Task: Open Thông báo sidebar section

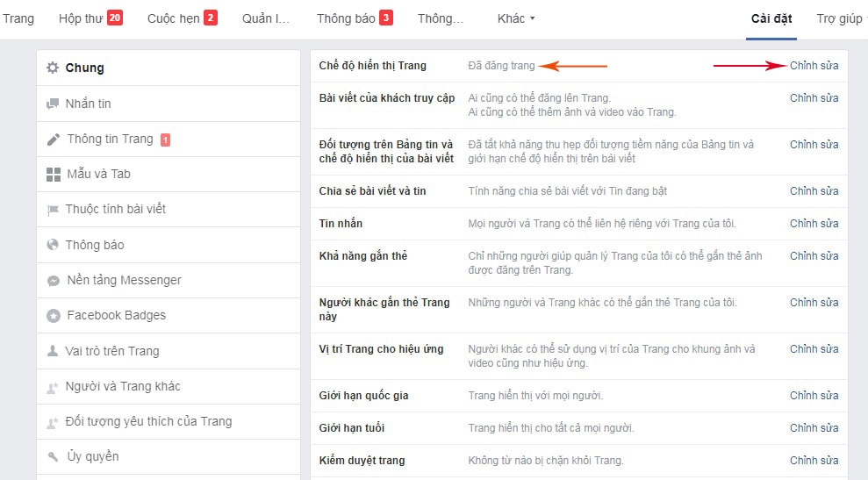Action: coord(169,245)
